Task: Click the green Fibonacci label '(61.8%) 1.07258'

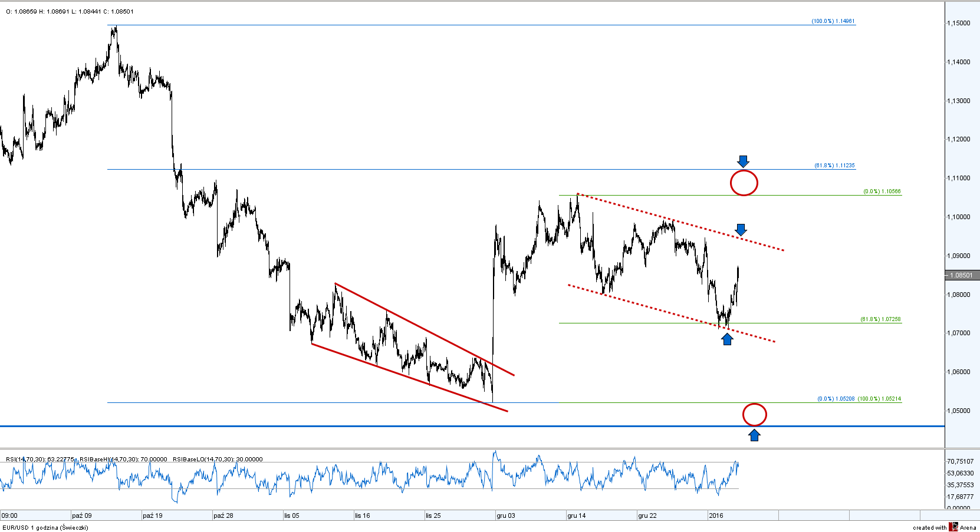Action: 880,319
